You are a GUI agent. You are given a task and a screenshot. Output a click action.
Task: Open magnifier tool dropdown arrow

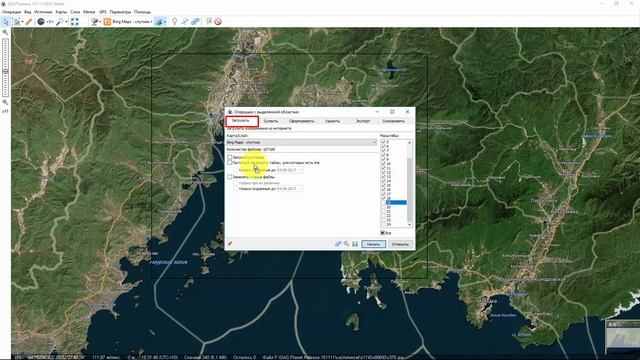[x=67, y=22]
